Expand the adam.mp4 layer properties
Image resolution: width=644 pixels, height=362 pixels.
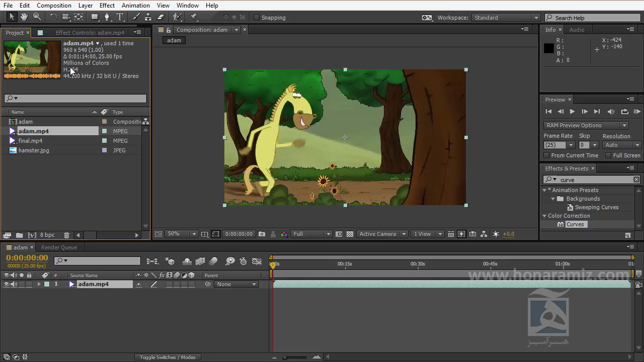point(39,284)
